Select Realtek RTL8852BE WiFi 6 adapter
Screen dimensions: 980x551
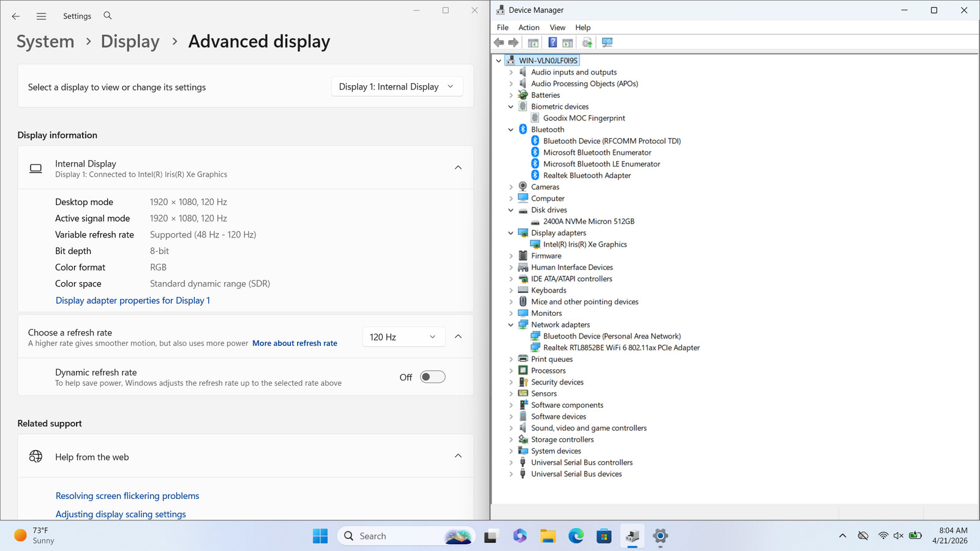621,347
